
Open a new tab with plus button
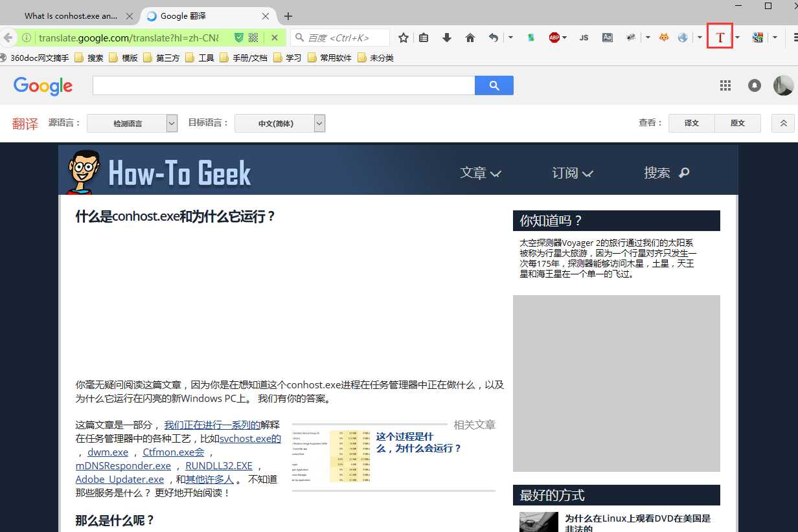click(288, 16)
